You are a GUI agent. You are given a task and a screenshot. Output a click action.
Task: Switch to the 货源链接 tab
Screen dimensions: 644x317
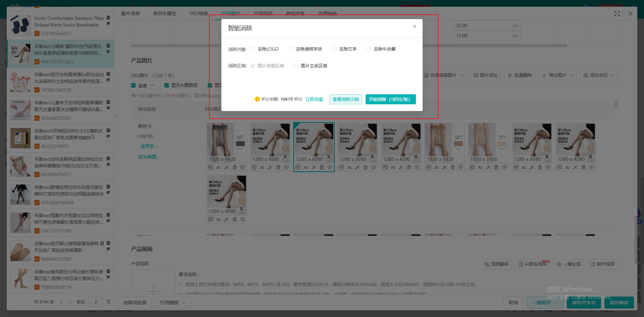[x=327, y=13]
